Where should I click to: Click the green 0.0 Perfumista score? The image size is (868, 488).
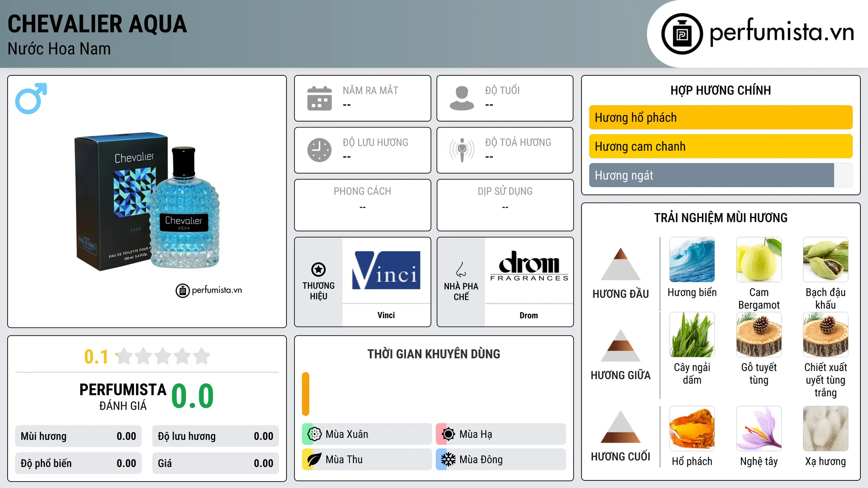(192, 396)
